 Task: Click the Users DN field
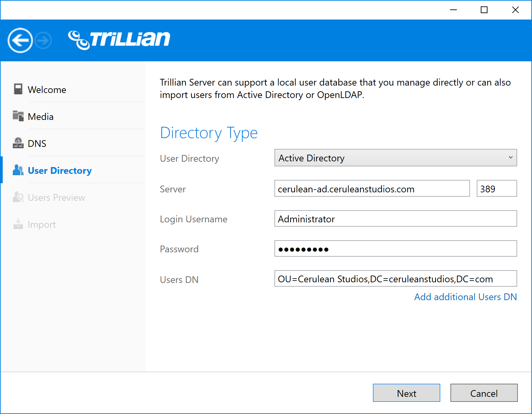tap(395, 279)
